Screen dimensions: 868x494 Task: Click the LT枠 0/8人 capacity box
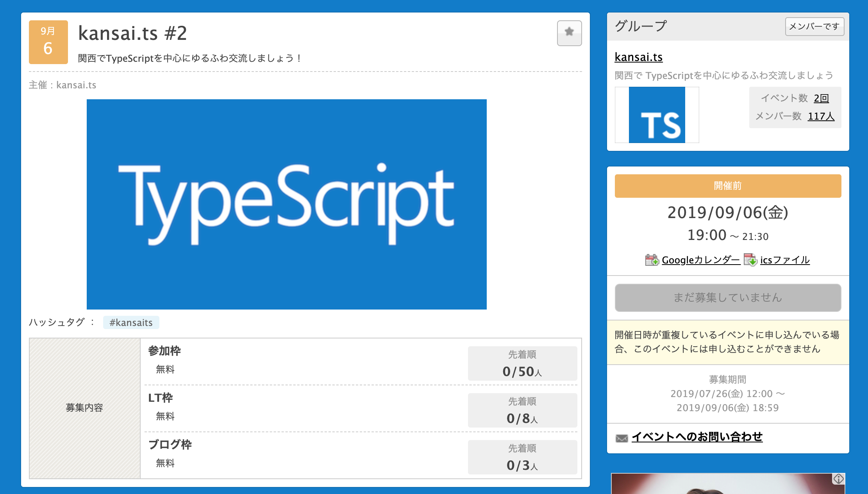(x=522, y=410)
